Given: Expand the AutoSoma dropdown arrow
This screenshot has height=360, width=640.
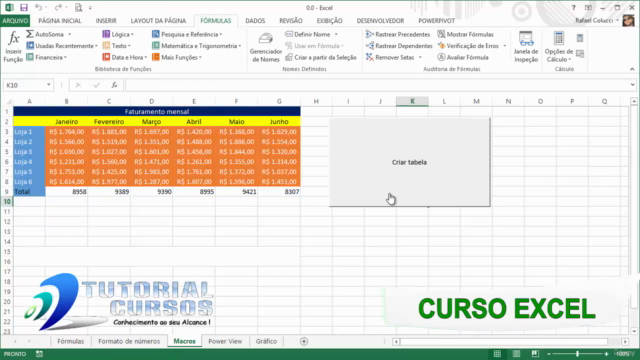Looking at the screenshot, I should (70, 34).
